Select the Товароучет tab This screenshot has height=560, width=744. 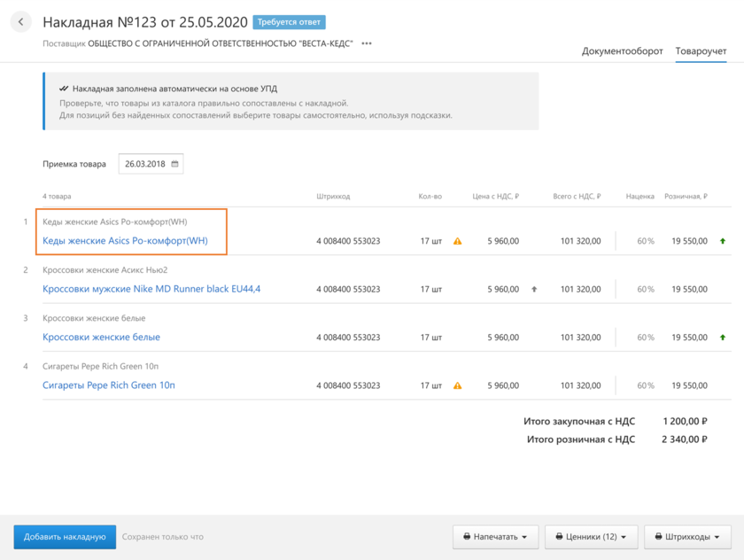(701, 51)
